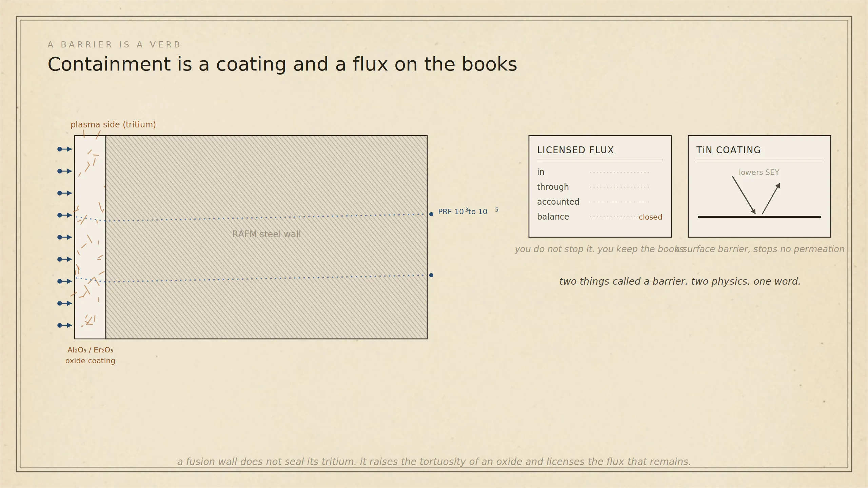
Task: Click the incoming arrow in TiN diagram
Action: (x=744, y=195)
